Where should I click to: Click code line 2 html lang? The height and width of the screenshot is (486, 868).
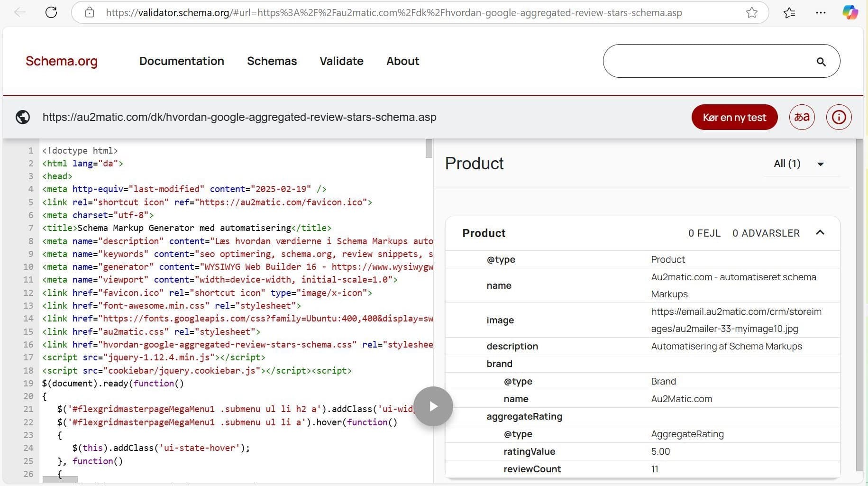point(82,164)
